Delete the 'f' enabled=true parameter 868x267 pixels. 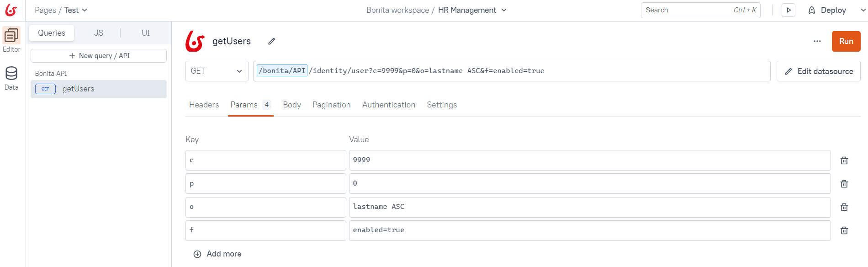click(x=844, y=230)
